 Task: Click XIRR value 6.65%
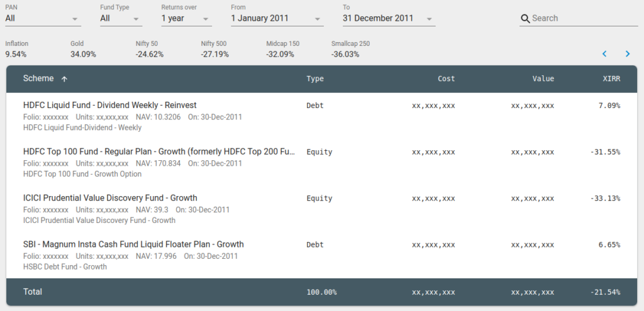(x=609, y=244)
